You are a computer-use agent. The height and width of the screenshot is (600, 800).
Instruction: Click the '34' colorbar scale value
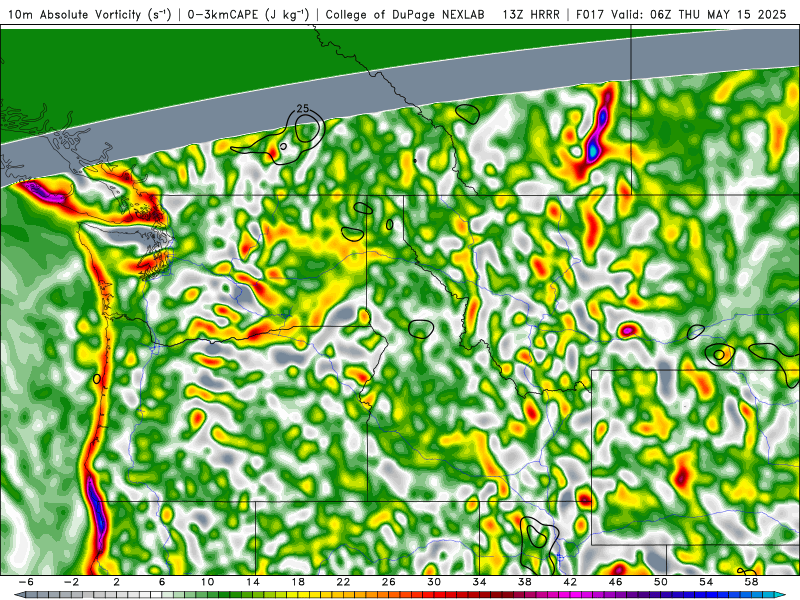pyautogui.click(x=479, y=582)
